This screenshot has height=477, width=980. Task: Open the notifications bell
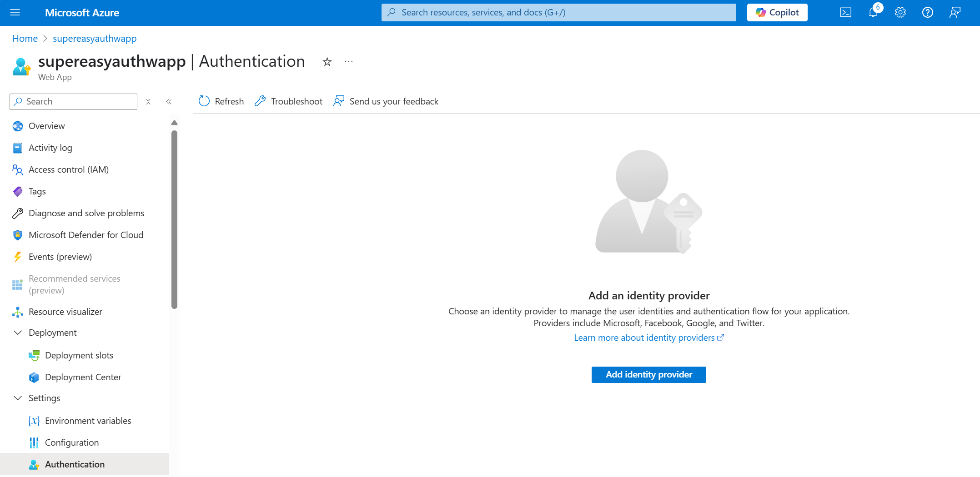tap(873, 12)
